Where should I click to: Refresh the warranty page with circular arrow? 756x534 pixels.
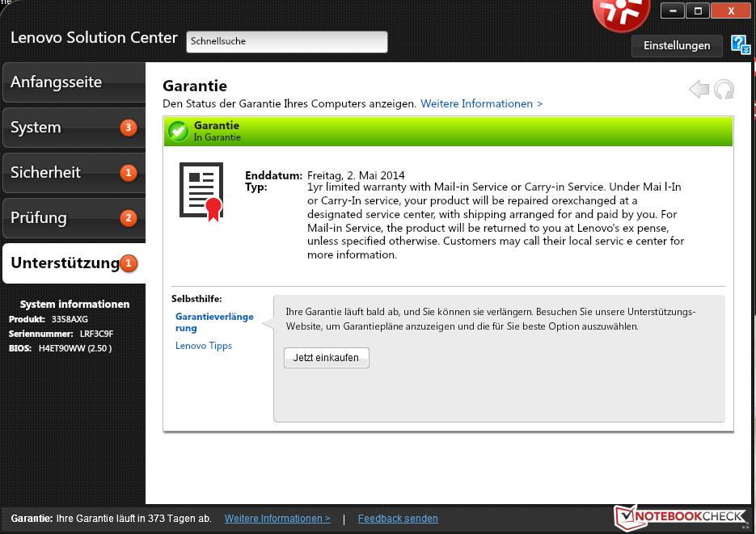(x=724, y=90)
